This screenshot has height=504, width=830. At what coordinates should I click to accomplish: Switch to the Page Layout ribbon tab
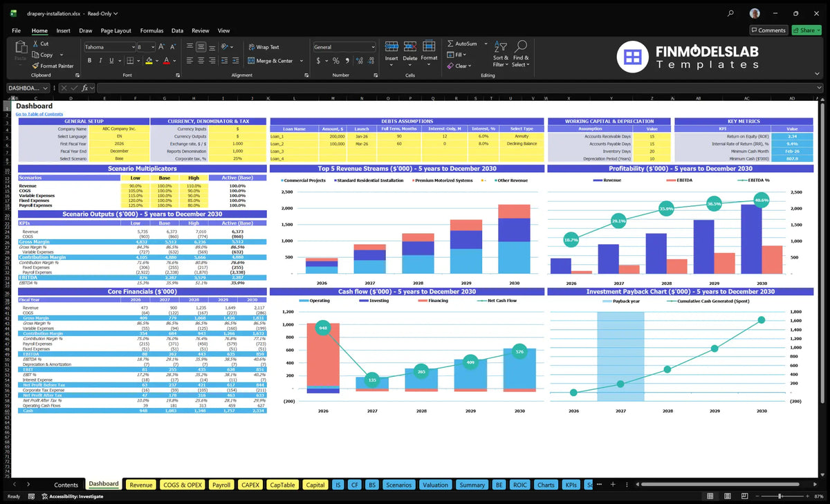click(116, 30)
